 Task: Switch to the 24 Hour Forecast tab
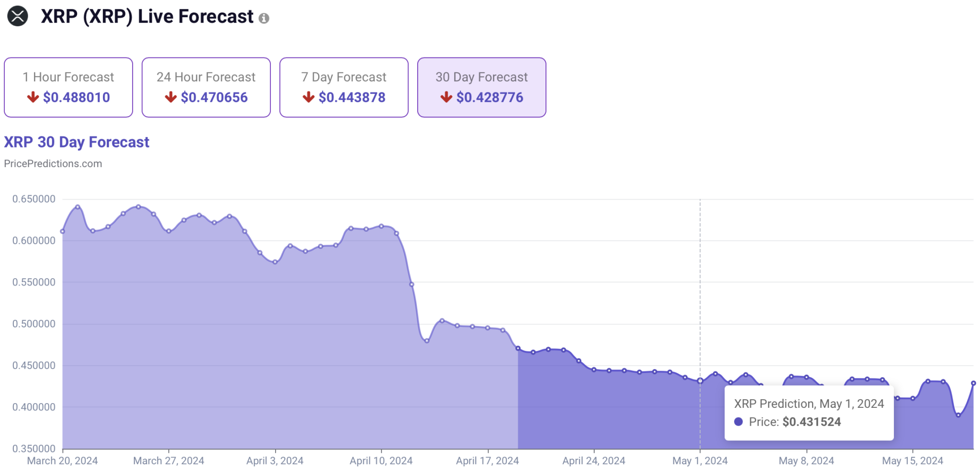[x=206, y=87]
